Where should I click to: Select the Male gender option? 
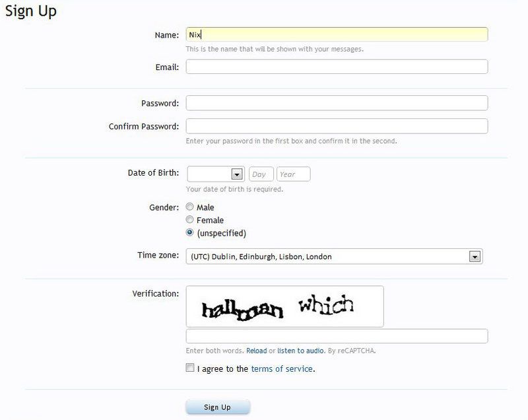[190, 207]
